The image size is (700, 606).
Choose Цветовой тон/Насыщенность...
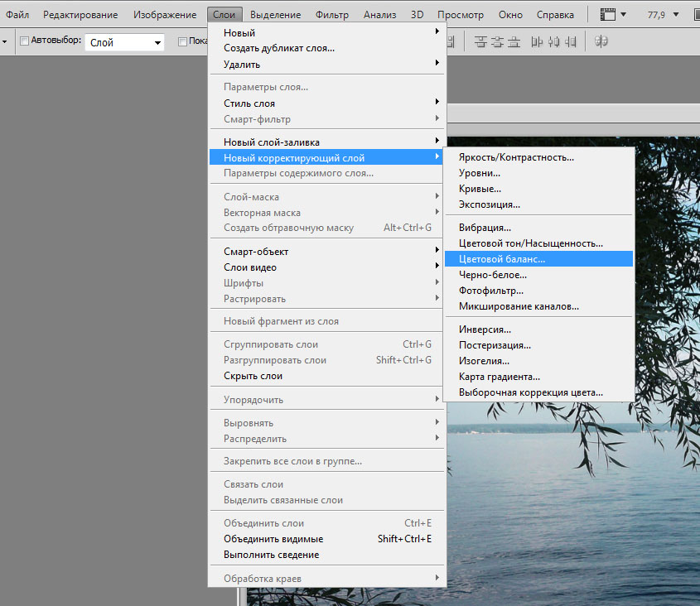538,243
